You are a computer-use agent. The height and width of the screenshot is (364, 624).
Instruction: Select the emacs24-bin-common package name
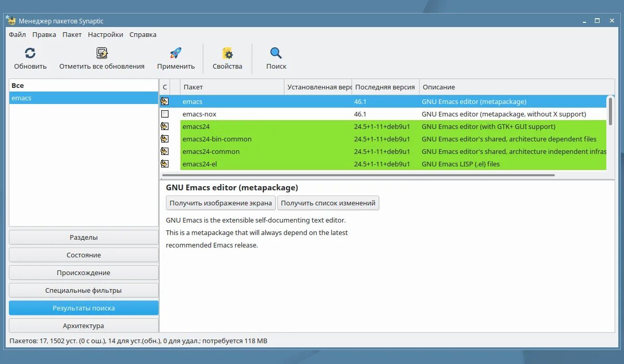pyautogui.click(x=217, y=139)
